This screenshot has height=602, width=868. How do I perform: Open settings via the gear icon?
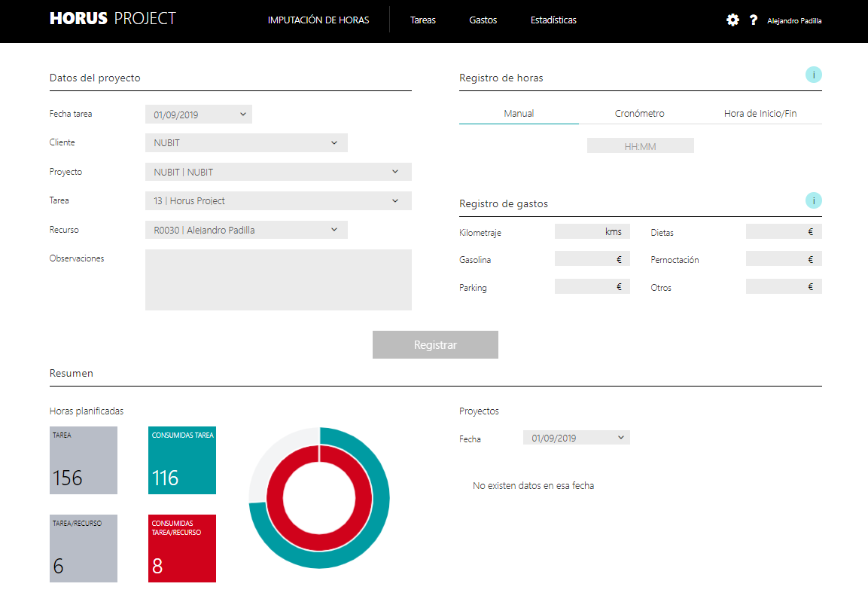732,20
